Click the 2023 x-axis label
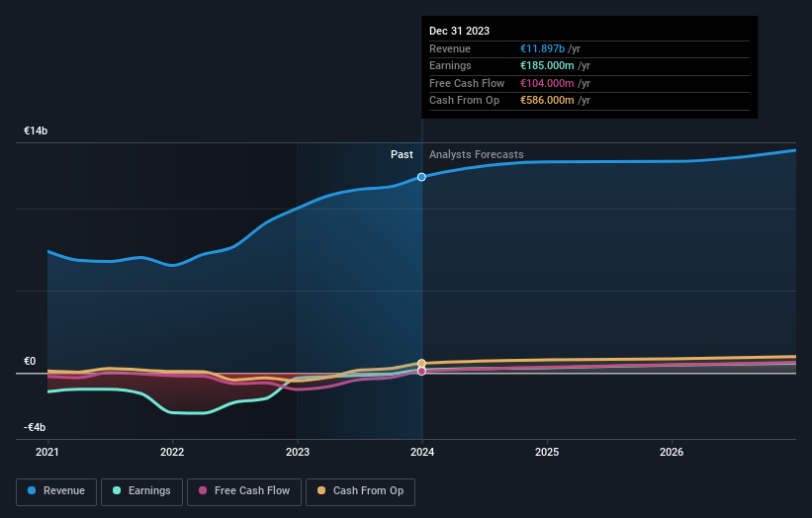812x518 pixels. coord(298,453)
